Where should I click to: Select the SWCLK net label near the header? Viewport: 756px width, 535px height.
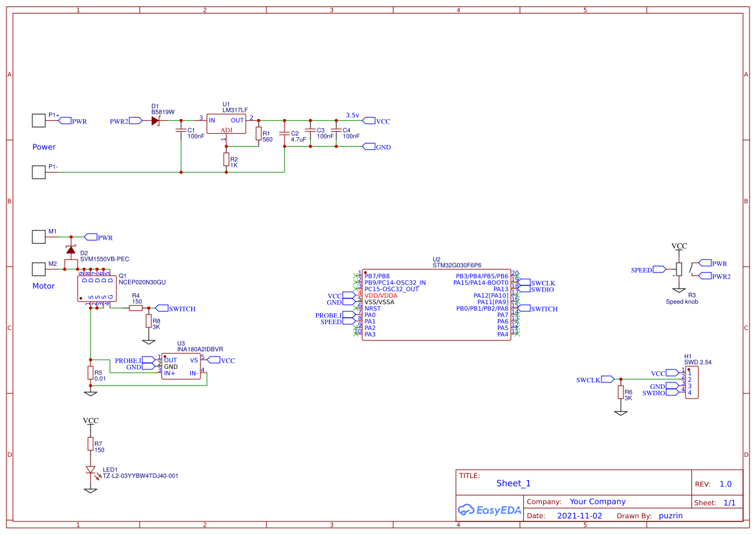tap(590, 379)
